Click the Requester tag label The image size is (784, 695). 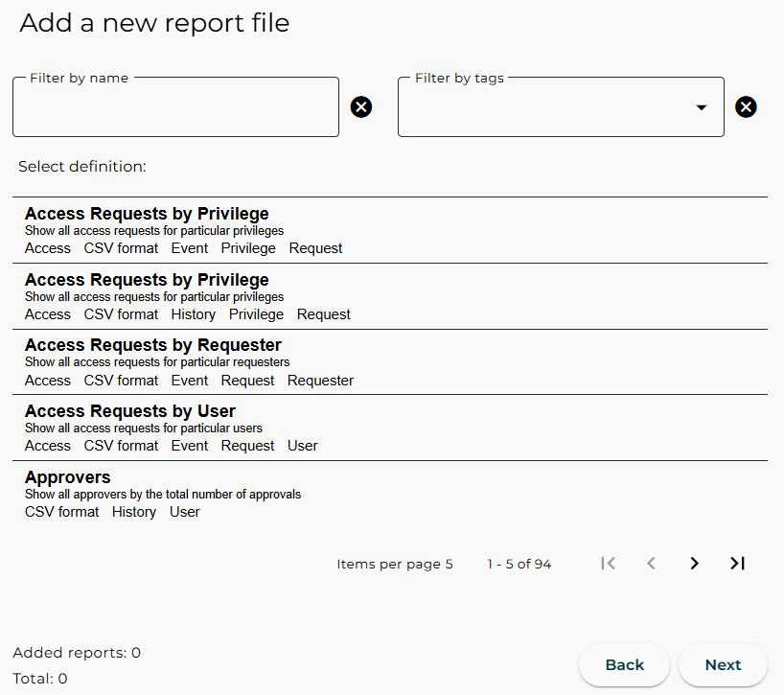point(320,380)
